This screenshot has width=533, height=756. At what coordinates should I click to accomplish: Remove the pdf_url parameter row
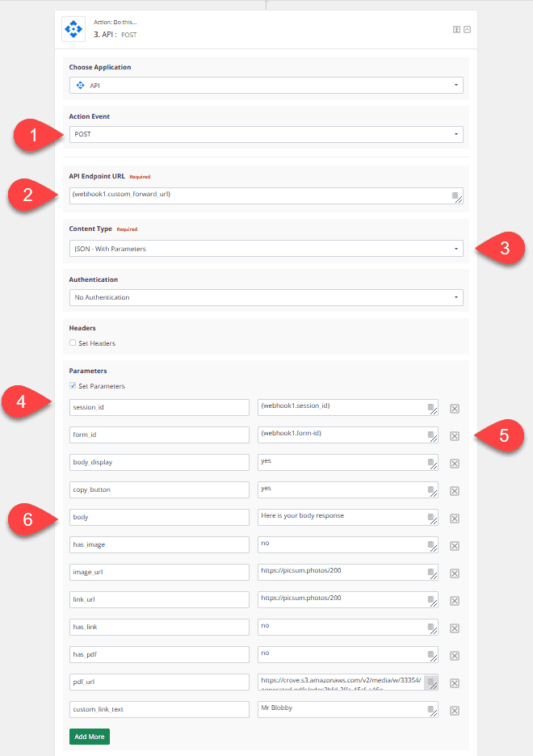[x=455, y=683]
